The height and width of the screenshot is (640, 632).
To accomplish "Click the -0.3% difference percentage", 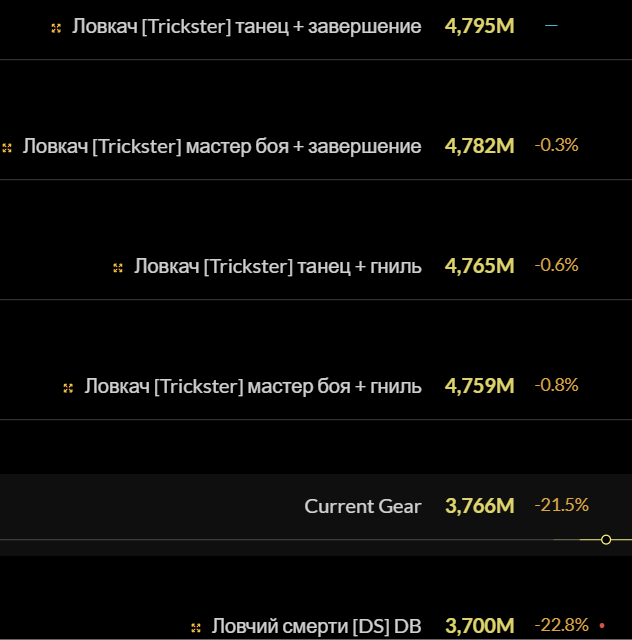I will pyautogui.click(x=556, y=145).
